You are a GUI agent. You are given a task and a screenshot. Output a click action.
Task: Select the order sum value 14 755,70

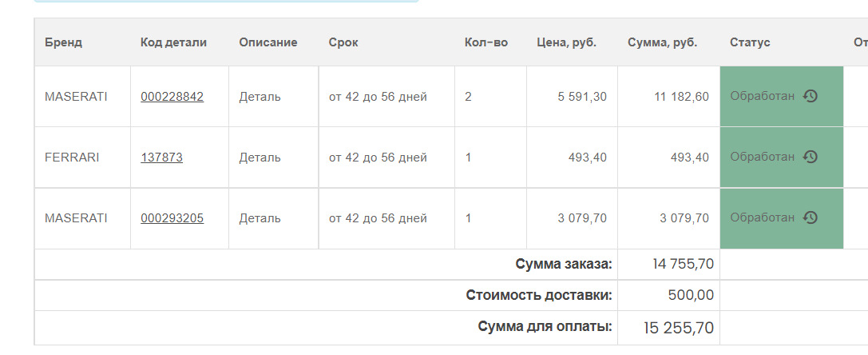(x=682, y=264)
